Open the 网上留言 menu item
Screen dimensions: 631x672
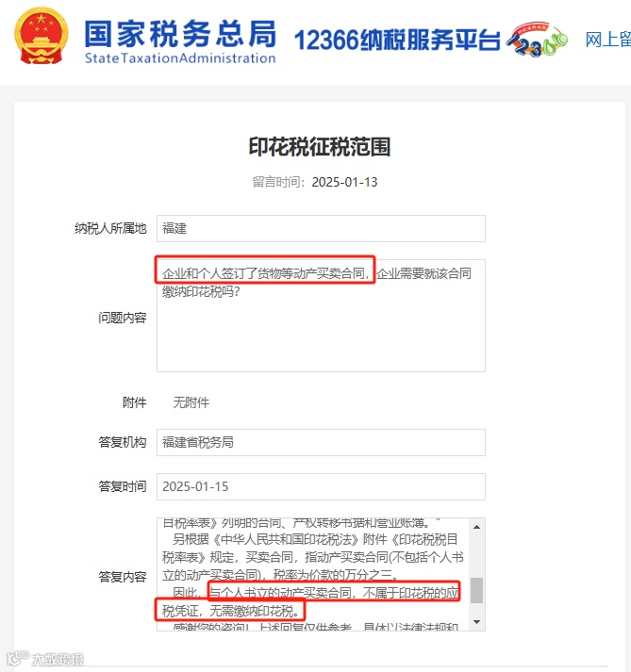pos(607,40)
